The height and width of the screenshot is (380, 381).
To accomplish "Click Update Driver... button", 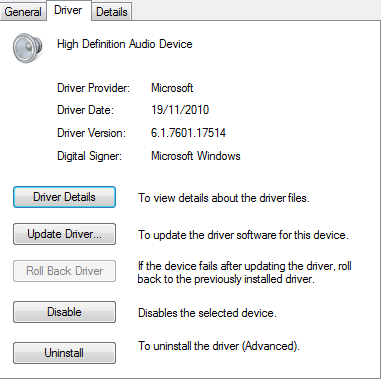I will pyautogui.click(x=64, y=234).
